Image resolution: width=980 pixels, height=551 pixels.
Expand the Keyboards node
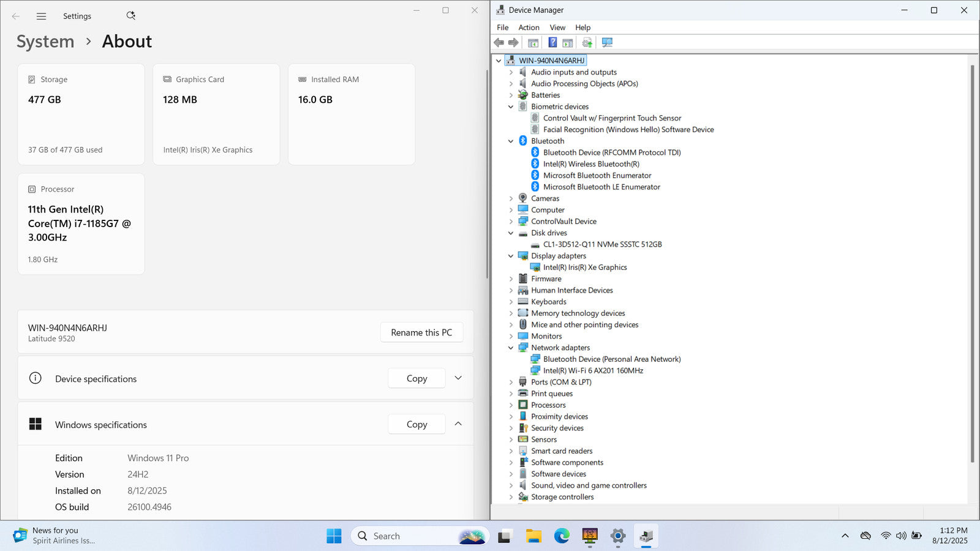[511, 302]
